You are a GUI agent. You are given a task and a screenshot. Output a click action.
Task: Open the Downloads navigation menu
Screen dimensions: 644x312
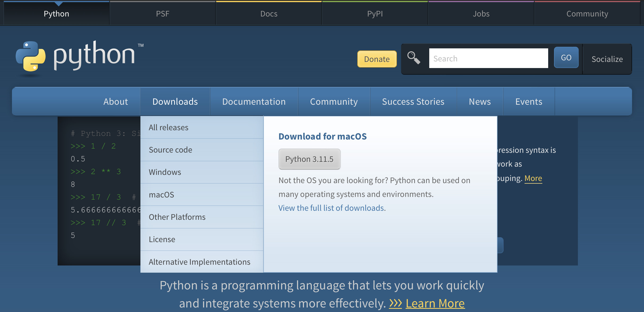coord(175,102)
